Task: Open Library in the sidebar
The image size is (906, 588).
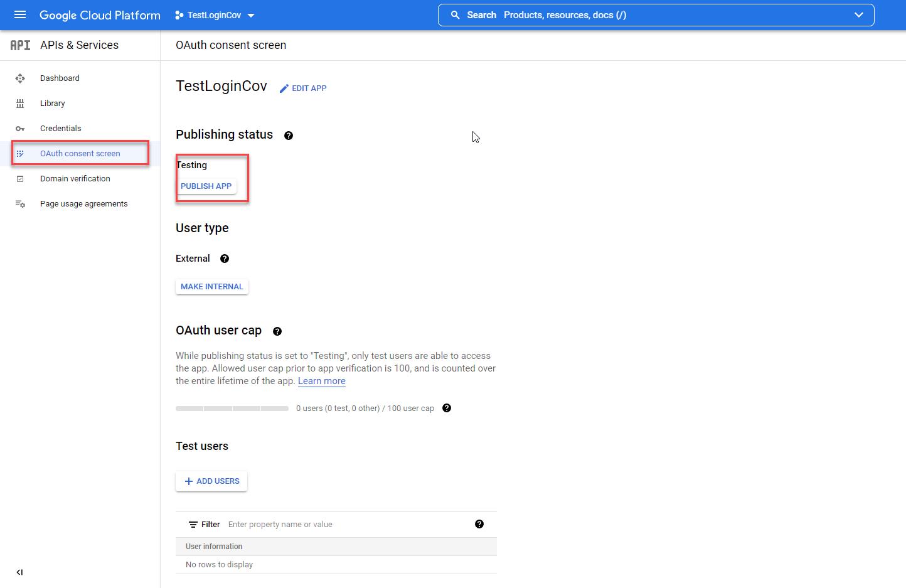Action: [x=53, y=104]
